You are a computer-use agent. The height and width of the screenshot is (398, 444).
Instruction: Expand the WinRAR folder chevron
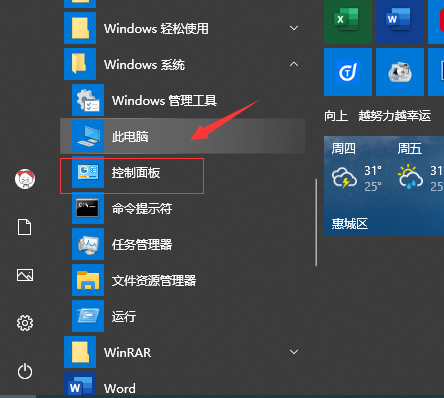point(294,352)
